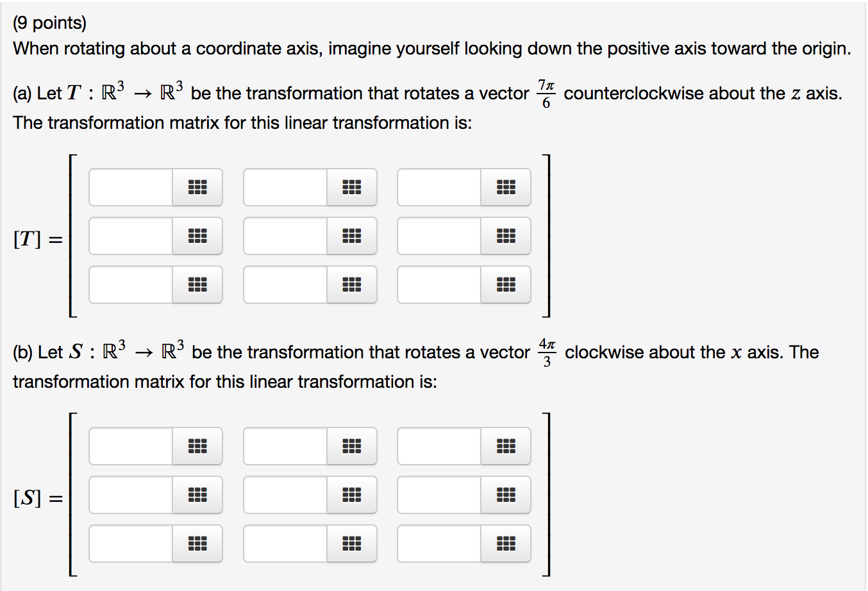Click the equation editor icon in T's top-right cell
868x591 pixels.
506,187
